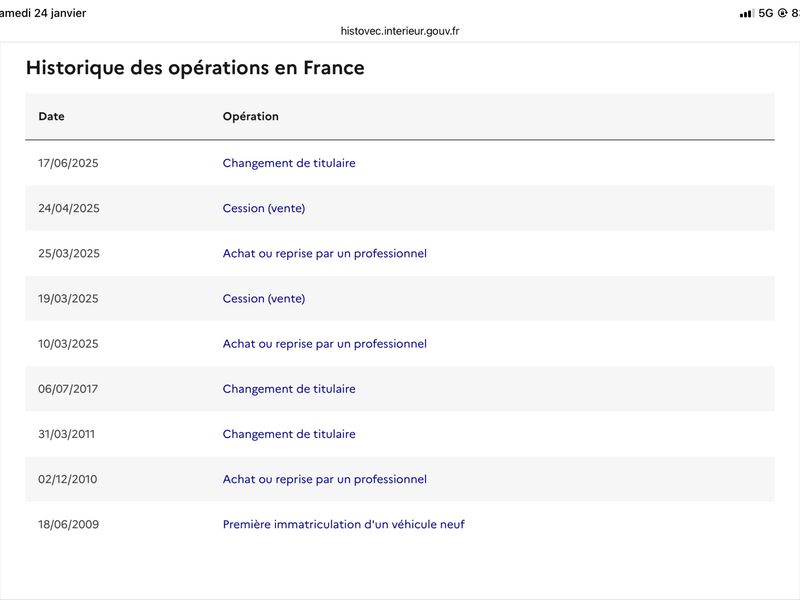View the 06/07/2017 Changement de titulaire entry
The height and width of the screenshot is (600, 800).
pos(289,388)
